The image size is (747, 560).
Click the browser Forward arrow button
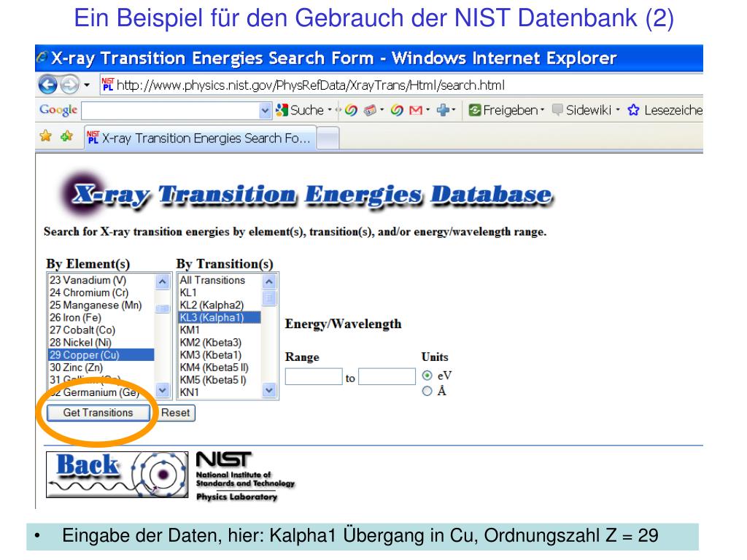(x=69, y=85)
